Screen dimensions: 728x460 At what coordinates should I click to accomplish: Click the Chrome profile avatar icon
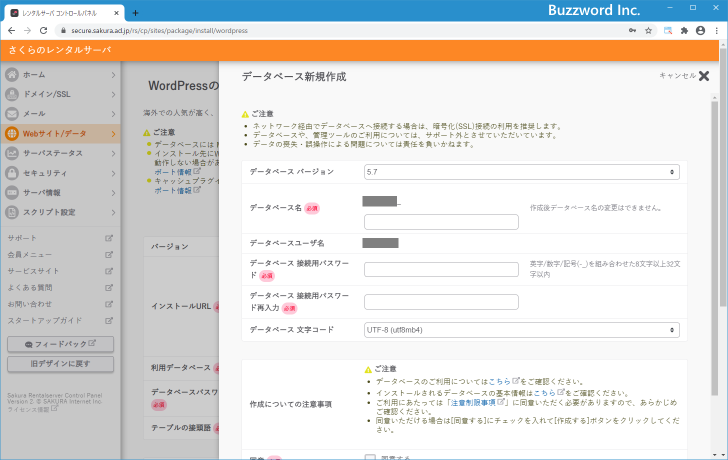click(x=700, y=31)
